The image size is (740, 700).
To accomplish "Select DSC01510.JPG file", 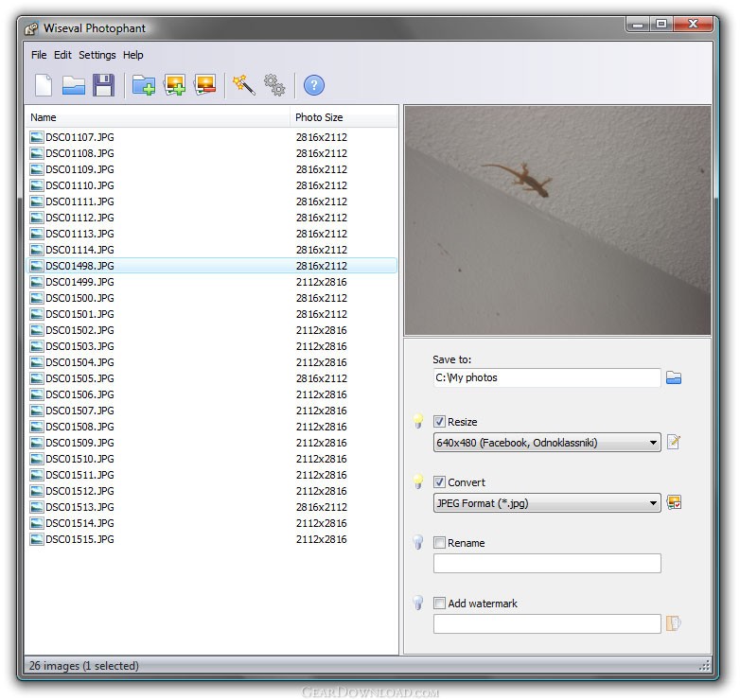I will [211, 459].
